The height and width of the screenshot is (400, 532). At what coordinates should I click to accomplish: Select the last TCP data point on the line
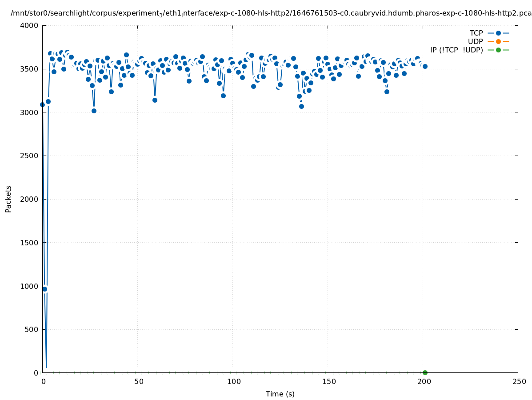point(425,66)
